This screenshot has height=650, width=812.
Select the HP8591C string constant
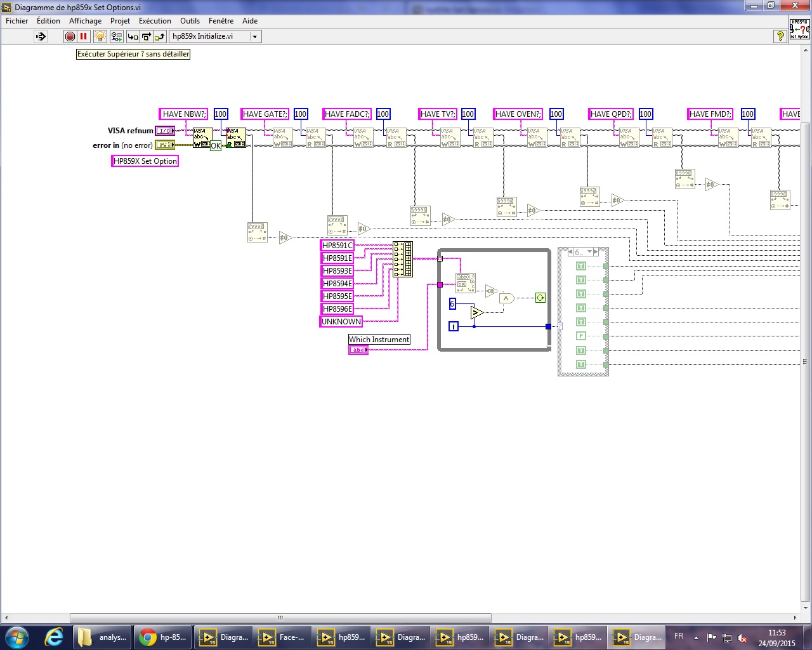click(337, 246)
